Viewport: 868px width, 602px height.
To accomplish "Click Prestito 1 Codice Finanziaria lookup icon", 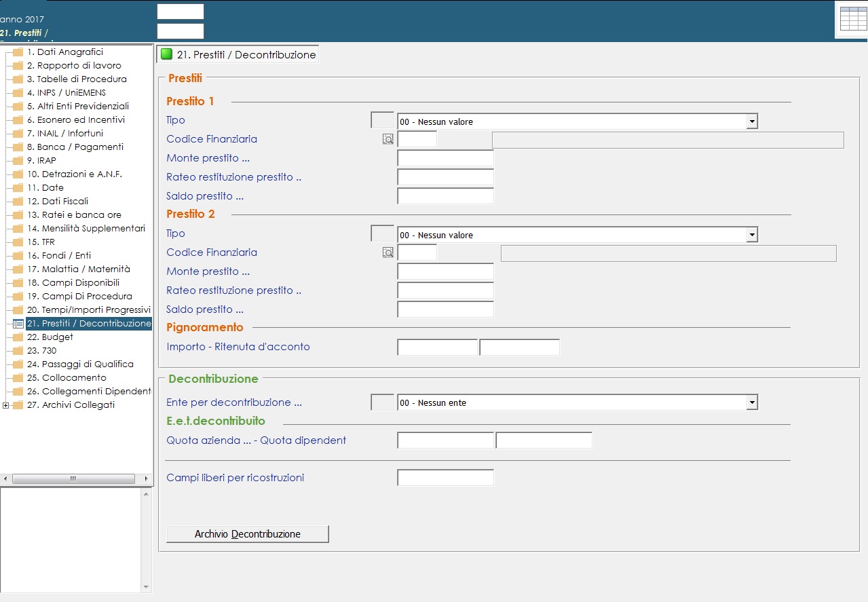I will tap(388, 139).
